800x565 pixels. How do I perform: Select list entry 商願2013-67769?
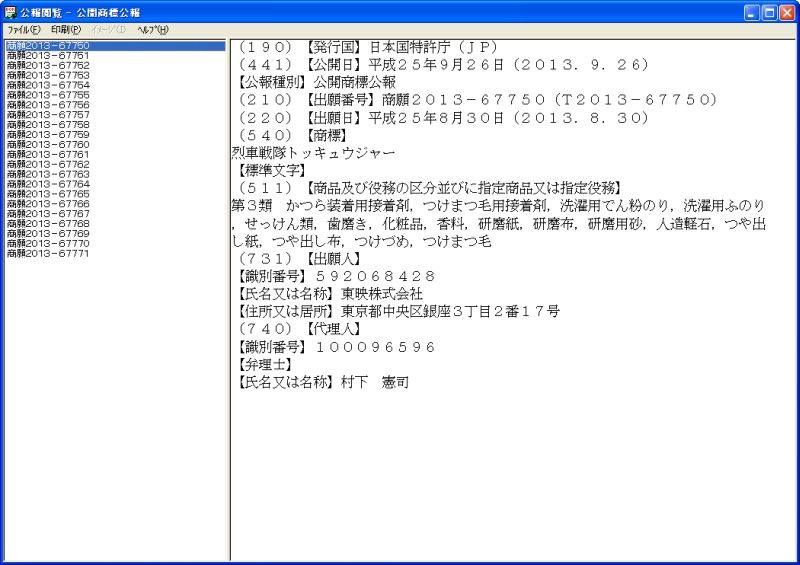coord(48,233)
